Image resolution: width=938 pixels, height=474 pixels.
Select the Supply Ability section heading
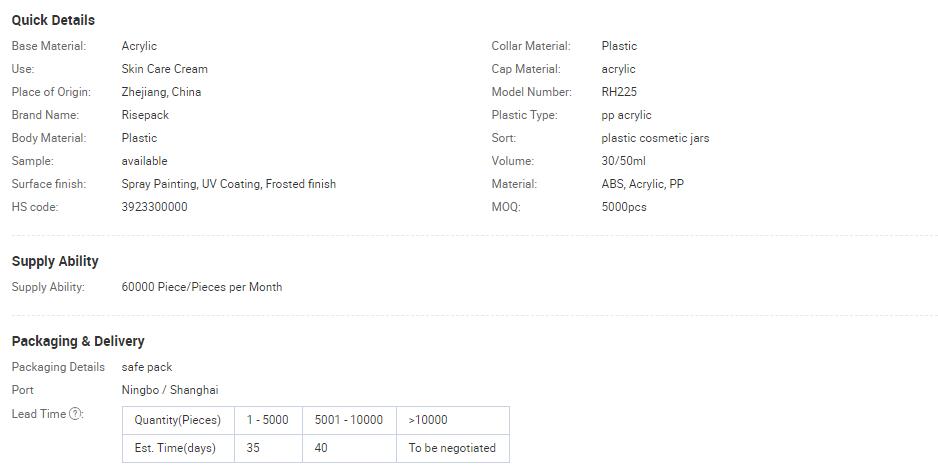click(x=55, y=262)
